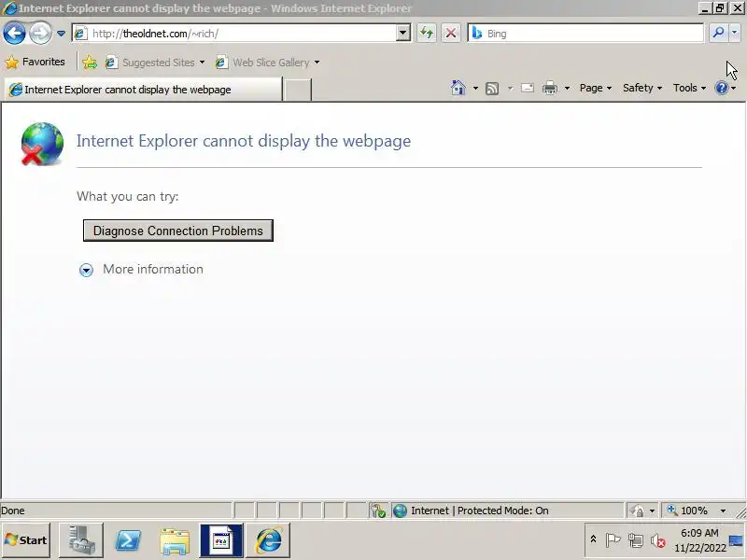Open a blank new tab
The width and height of the screenshot is (747, 560).
coord(297,90)
